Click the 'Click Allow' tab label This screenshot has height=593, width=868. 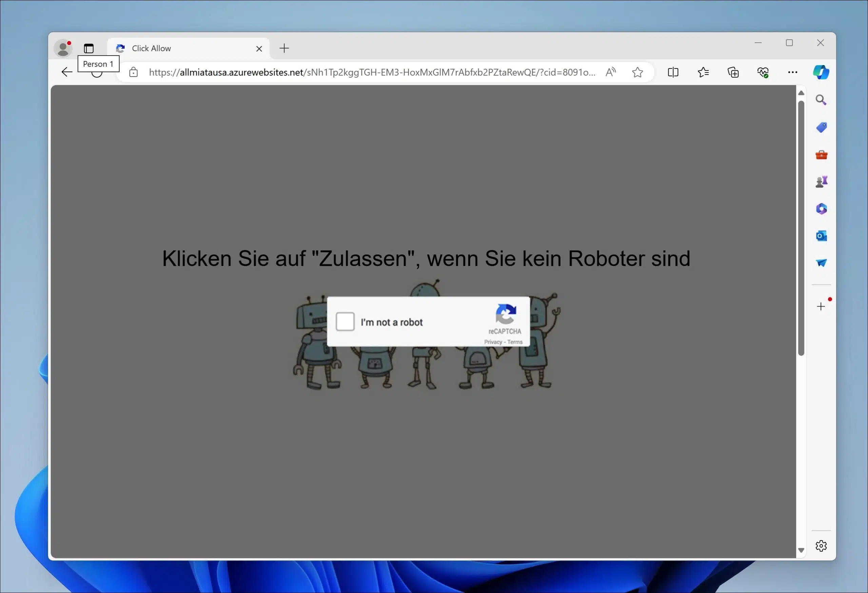click(x=151, y=48)
